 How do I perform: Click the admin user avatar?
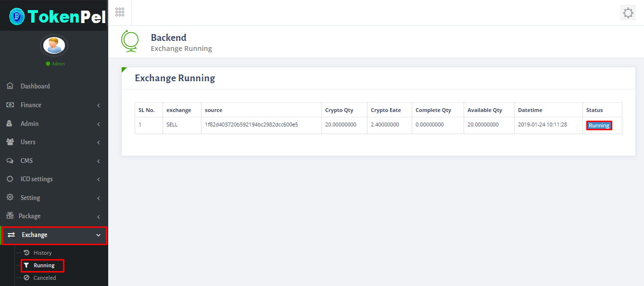54,46
